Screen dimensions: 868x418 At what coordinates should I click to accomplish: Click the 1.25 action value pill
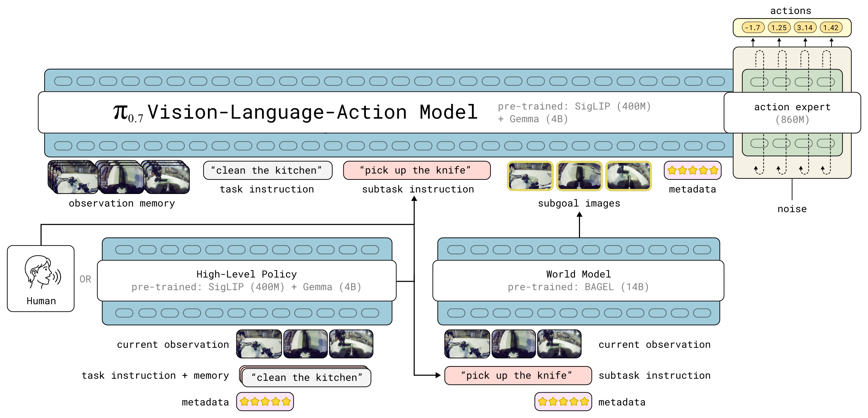tap(779, 28)
